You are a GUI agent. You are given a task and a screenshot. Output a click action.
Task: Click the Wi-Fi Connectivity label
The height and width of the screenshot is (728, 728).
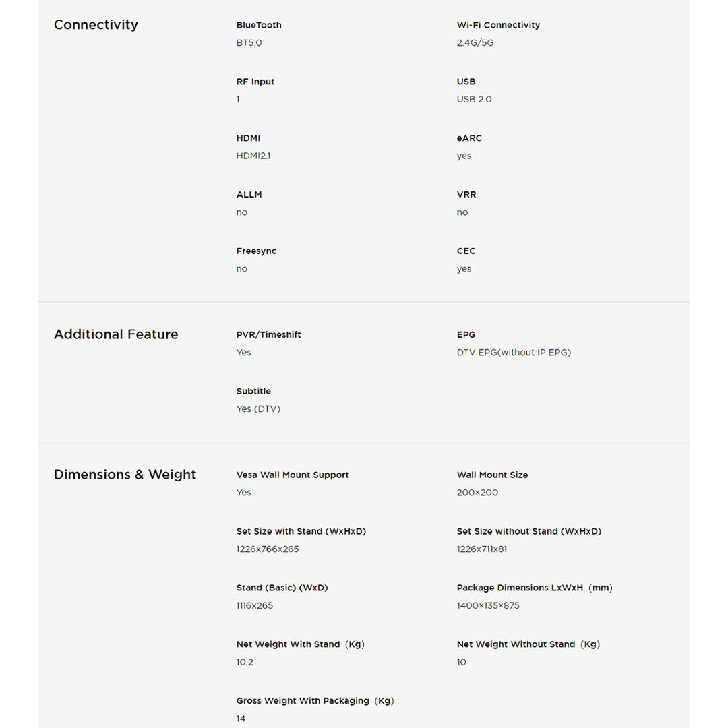point(498,25)
